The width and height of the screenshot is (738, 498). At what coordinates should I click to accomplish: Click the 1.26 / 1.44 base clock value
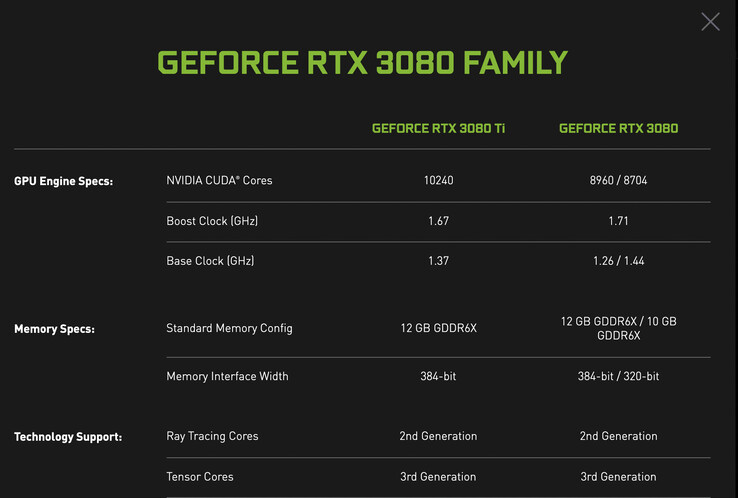[x=618, y=261]
